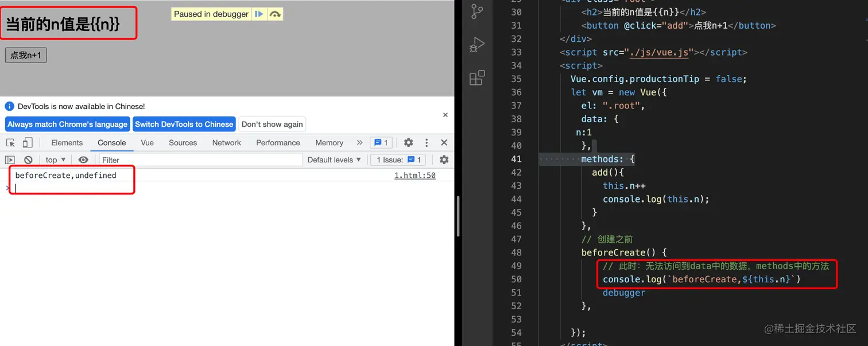The height and width of the screenshot is (346, 868).
Task: Click the debugger statement on line 51
Action: [624, 293]
